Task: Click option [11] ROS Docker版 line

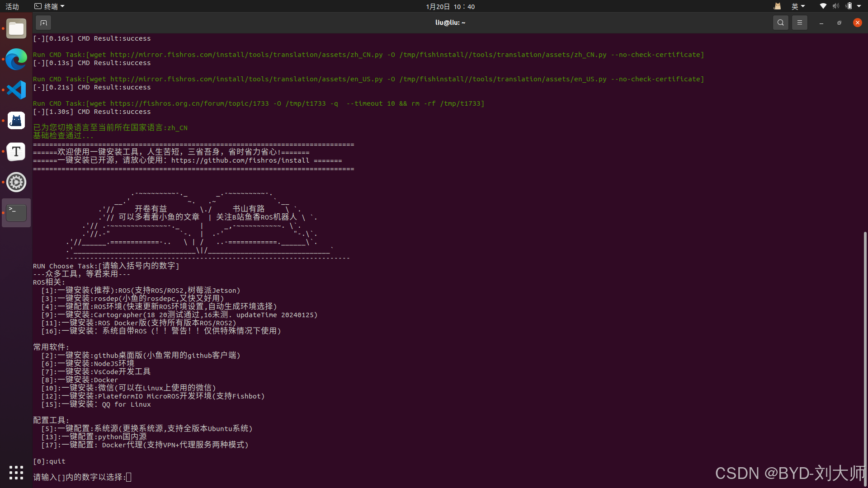Action: [x=139, y=323]
